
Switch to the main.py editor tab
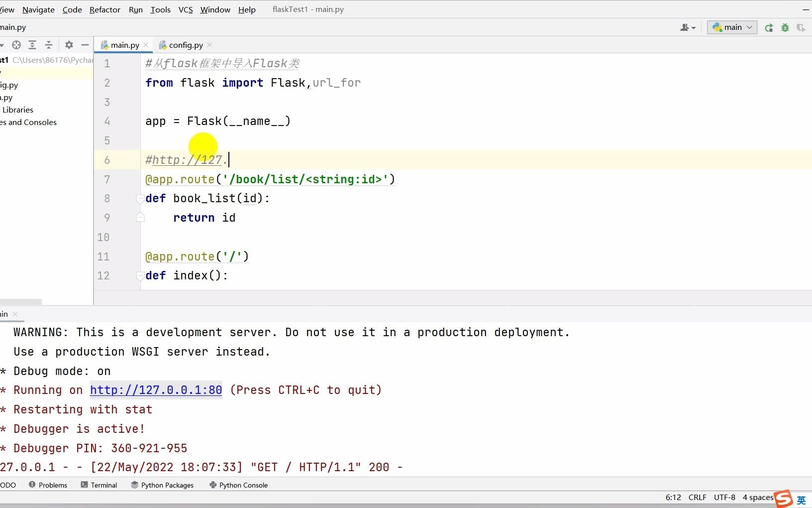pos(124,45)
